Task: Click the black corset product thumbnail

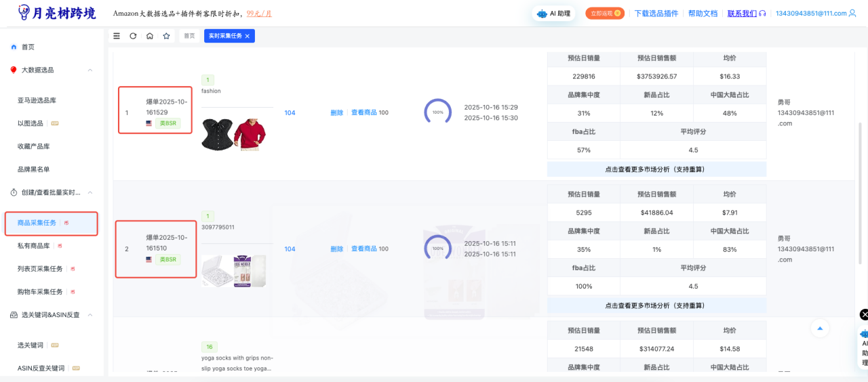Action: tap(216, 134)
